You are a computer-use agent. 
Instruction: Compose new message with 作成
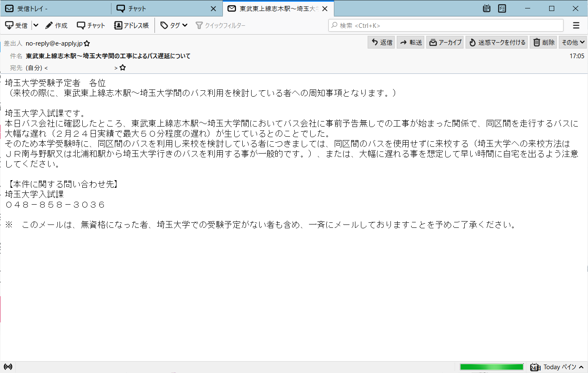(x=56, y=25)
